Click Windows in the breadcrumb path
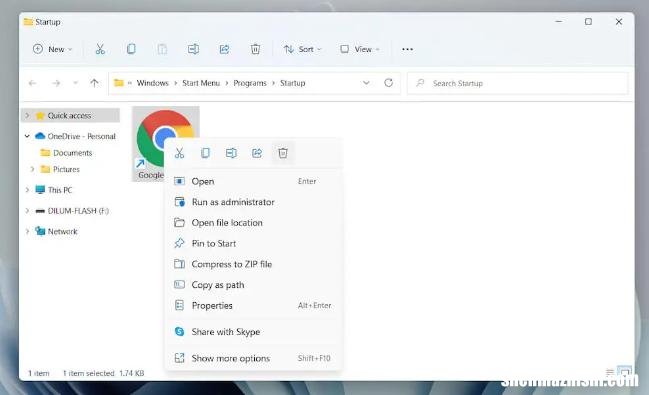 (x=153, y=83)
